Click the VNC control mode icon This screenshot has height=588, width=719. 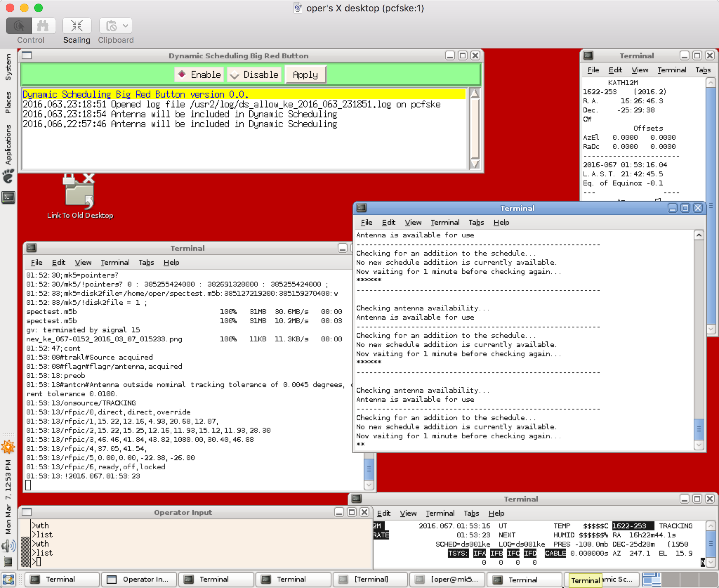19,26
